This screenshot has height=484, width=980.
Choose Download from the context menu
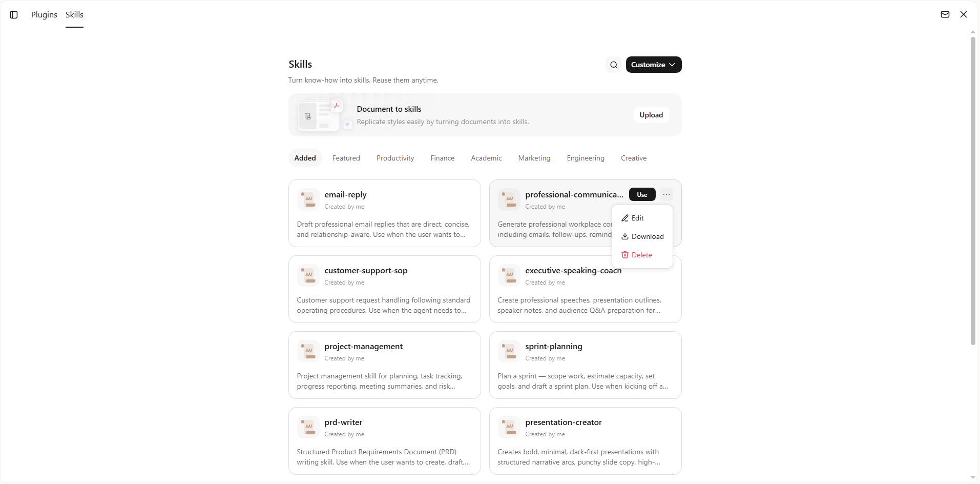pos(642,236)
